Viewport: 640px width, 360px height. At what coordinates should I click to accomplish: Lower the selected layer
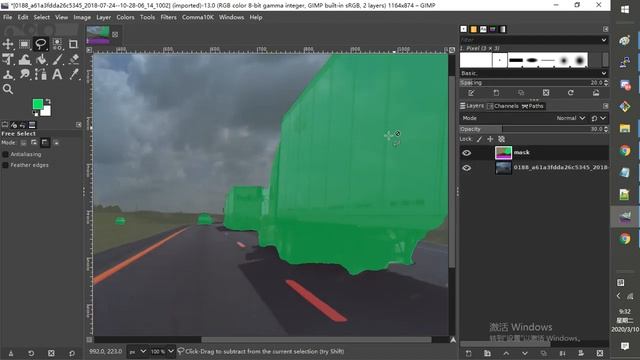(x=525, y=353)
